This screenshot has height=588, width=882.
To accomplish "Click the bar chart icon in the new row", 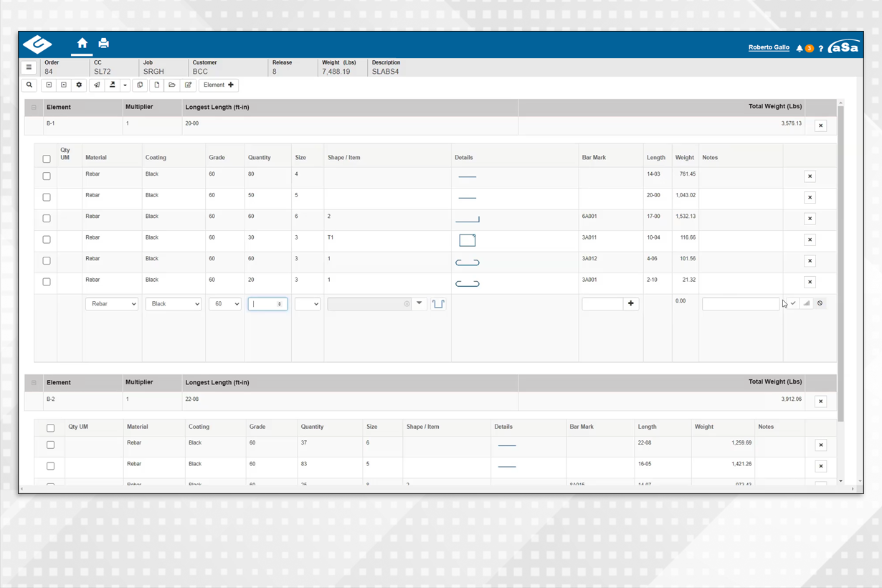I will [807, 303].
